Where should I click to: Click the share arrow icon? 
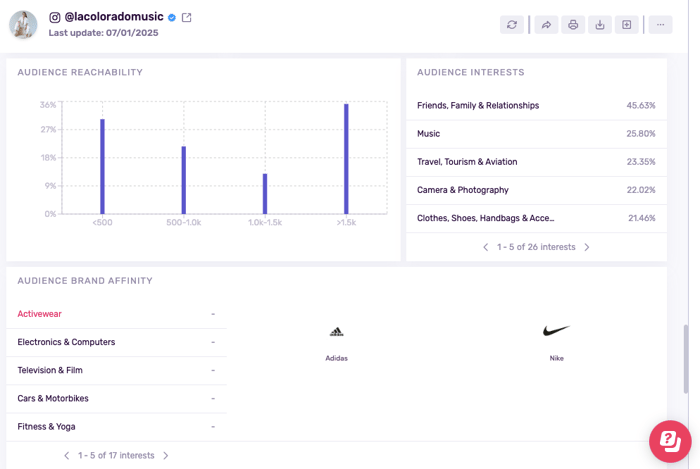tap(545, 25)
